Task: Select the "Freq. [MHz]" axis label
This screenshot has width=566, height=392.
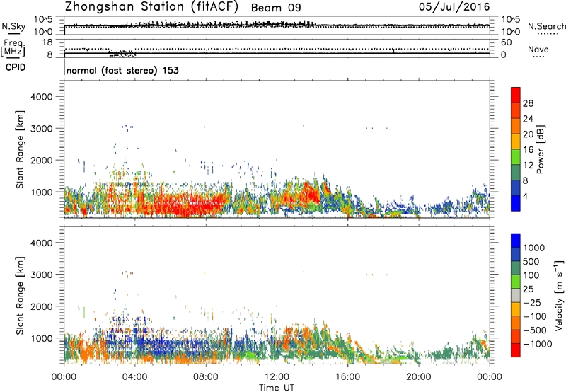Action: [13, 48]
